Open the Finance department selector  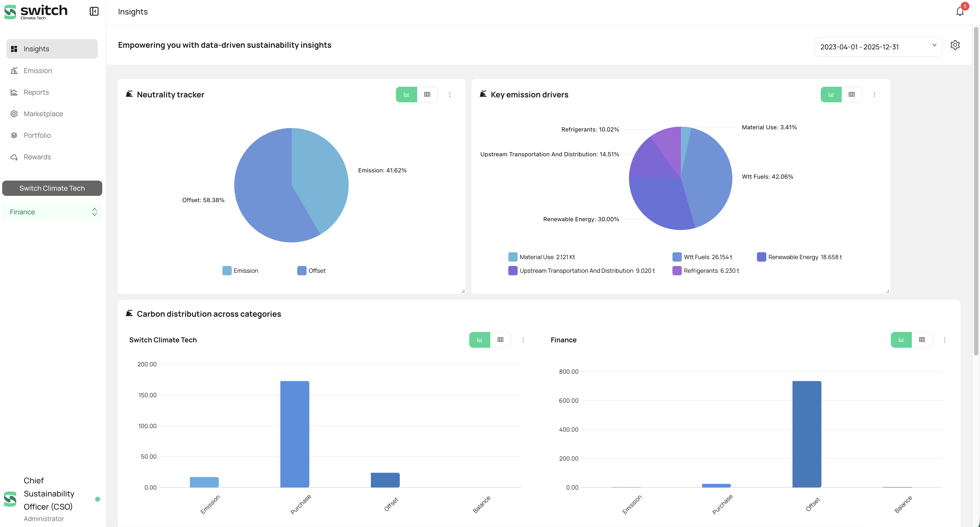click(x=52, y=212)
